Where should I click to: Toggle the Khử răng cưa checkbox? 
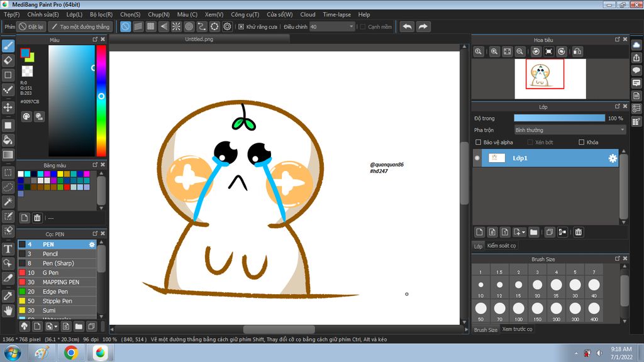tap(241, 27)
